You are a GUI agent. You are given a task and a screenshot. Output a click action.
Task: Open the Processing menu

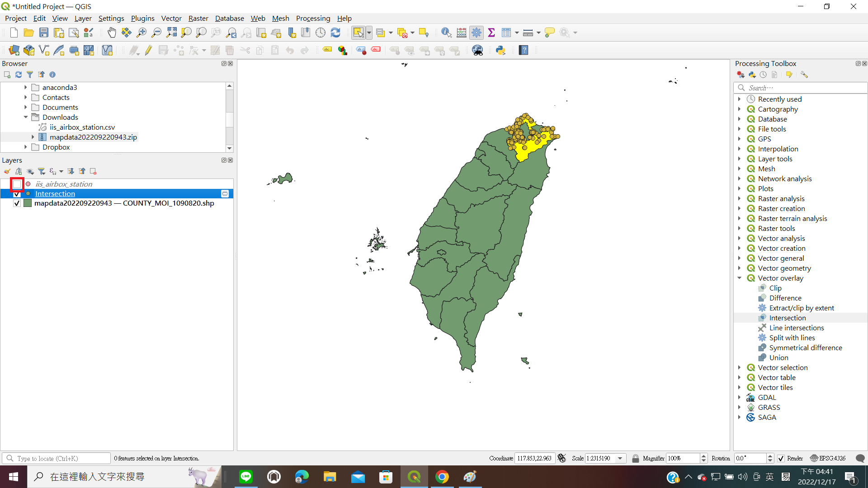coord(313,18)
